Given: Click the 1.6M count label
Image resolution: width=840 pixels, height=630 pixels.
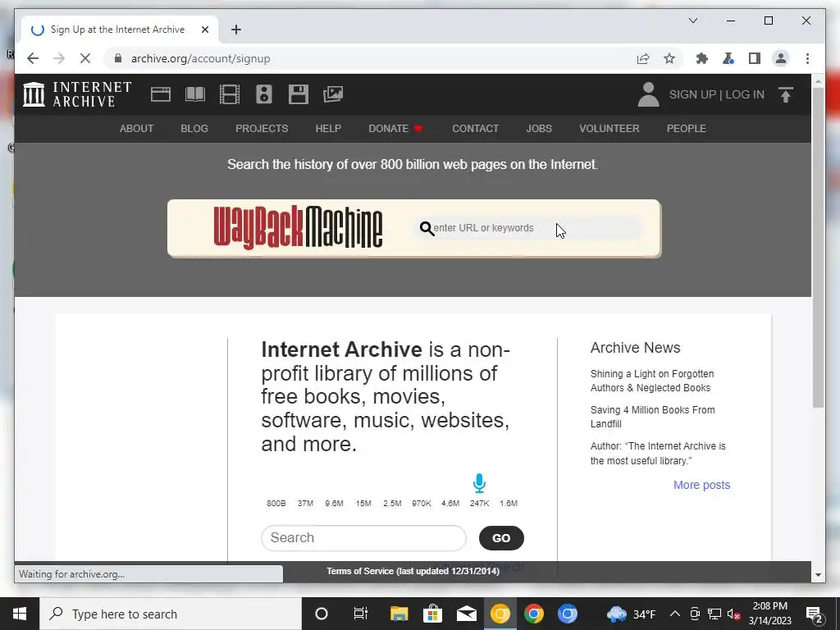Looking at the screenshot, I should (x=509, y=503).
